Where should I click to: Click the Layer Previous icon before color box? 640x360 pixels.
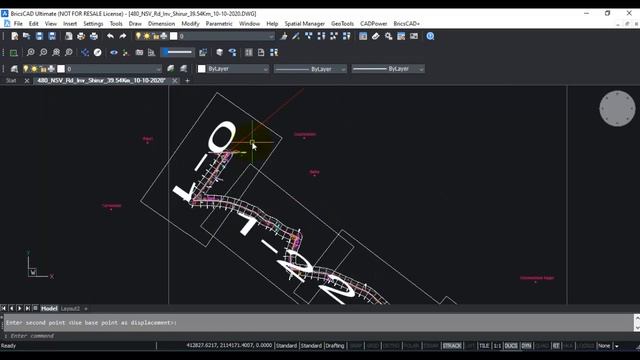pyautogui.click(x=184, y=69)
